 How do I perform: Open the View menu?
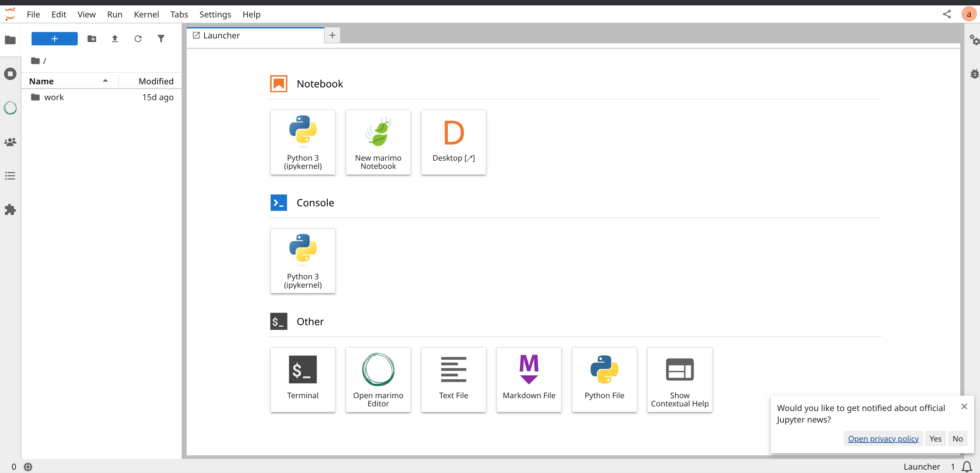pos(86,14)
